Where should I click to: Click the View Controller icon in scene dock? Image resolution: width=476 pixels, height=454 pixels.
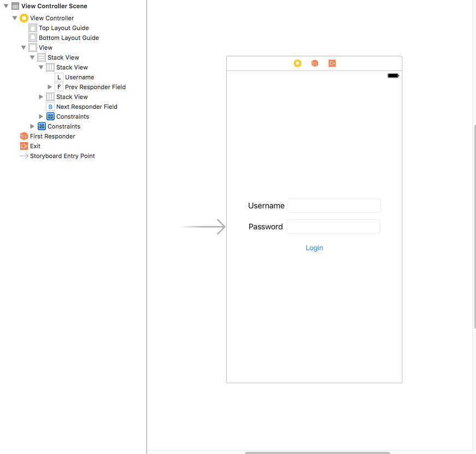[297, 63]
